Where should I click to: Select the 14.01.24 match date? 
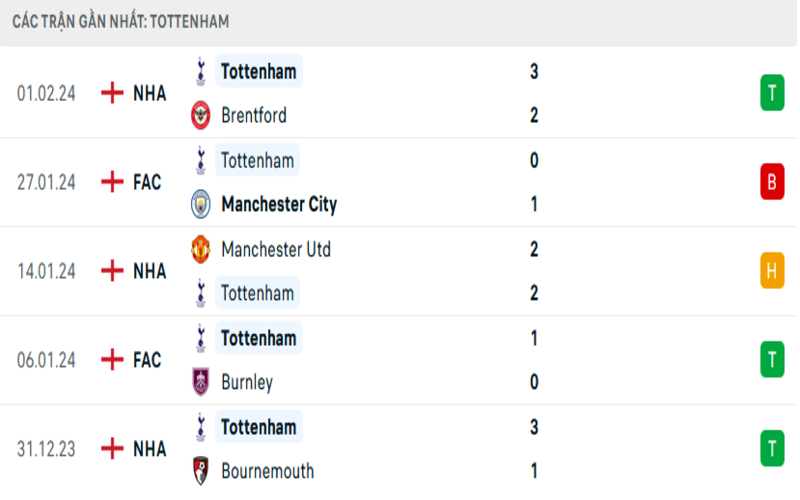(x=47, y=270)
